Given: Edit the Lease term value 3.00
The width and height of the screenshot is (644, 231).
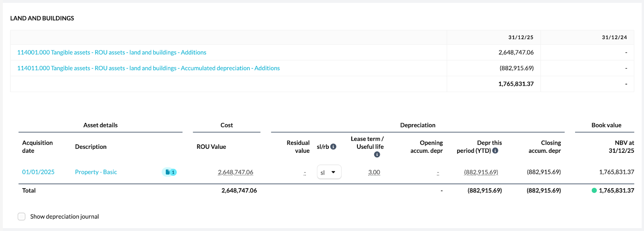Looking at the screenshot, I should 374,172.
